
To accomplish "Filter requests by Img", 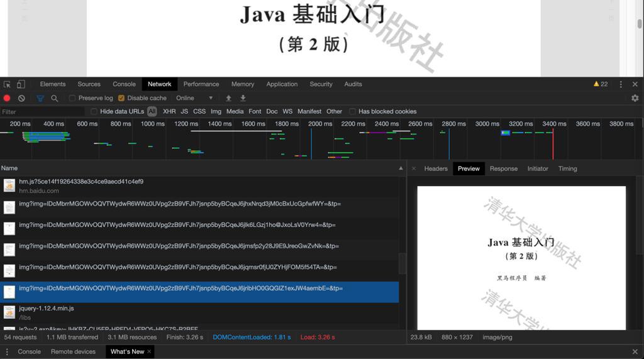I will tap(216, 111).
